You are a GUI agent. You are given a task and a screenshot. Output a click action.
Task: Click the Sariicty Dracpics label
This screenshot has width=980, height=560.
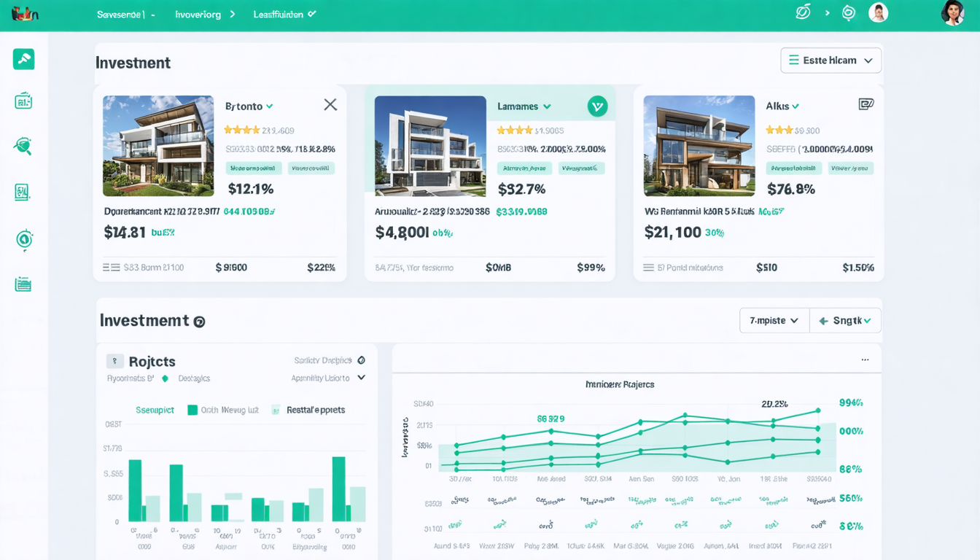(323, 360)
